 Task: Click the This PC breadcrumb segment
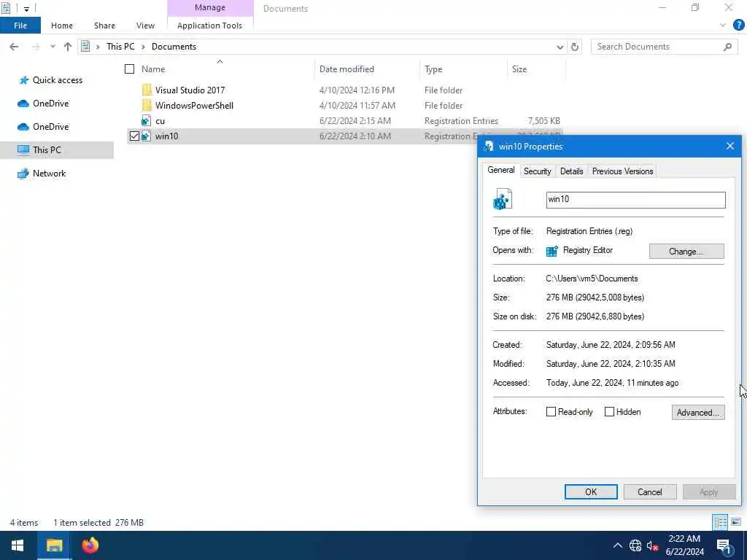(x=120, y=46)
